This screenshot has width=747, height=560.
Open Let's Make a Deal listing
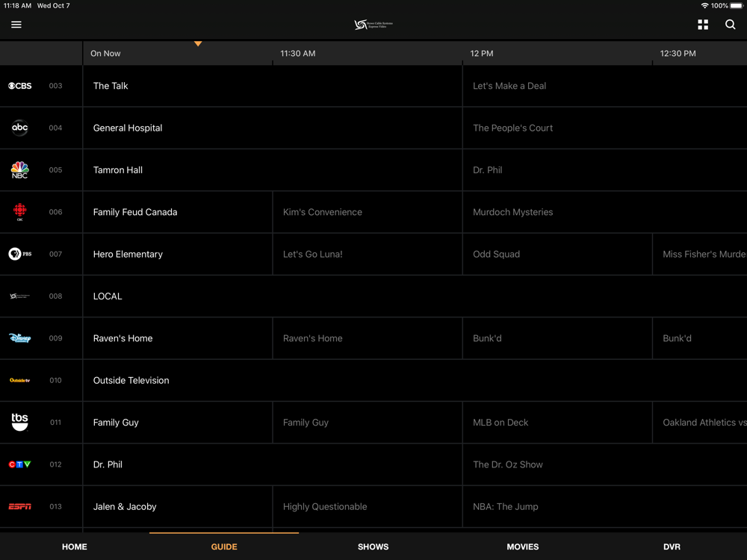(x=605, y=86)
